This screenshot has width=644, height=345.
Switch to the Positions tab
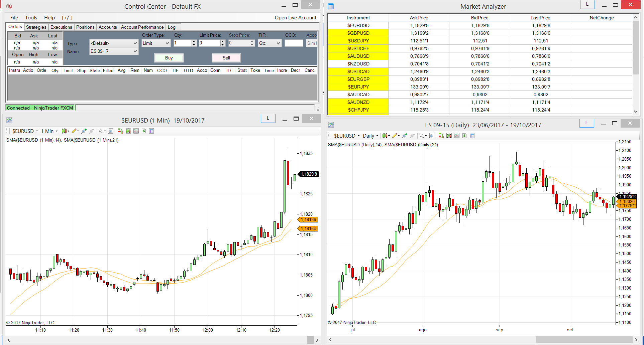pos(85,27)
